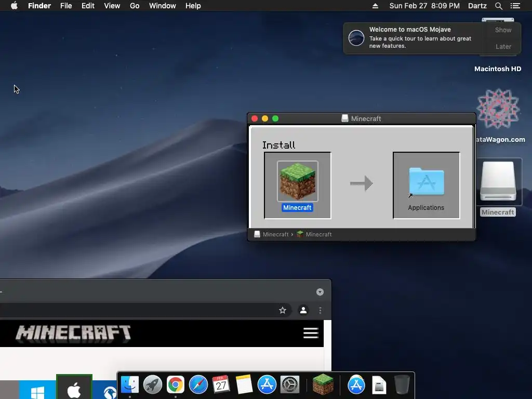Open the Apple menu
The width and height of the screenshot is (532, 399).
pos(14,6)
